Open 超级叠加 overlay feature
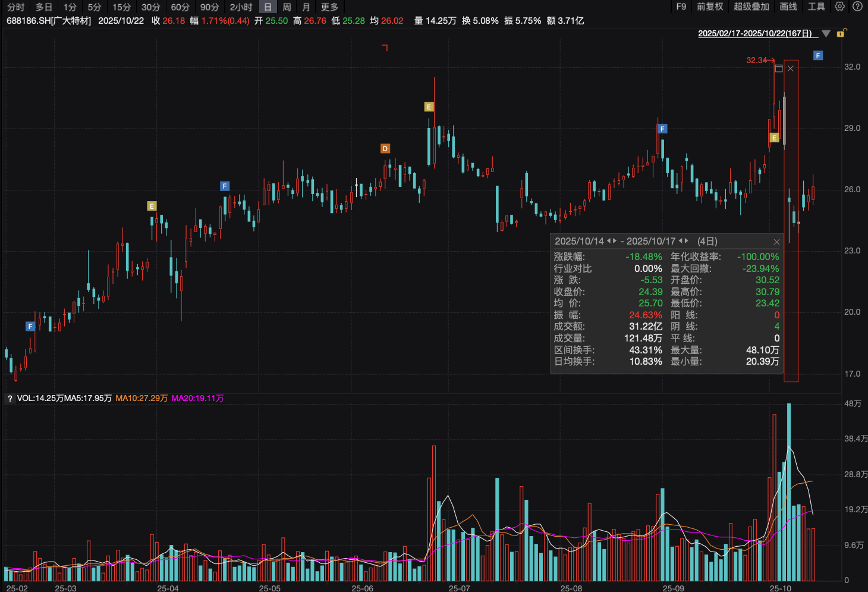This screenshot has height=592, width=868. [751, 7]
